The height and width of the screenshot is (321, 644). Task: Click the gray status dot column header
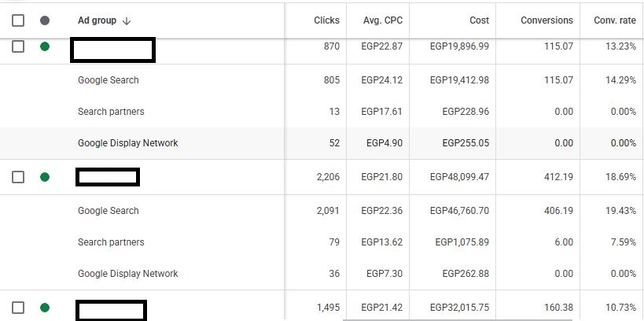(44, 20)
